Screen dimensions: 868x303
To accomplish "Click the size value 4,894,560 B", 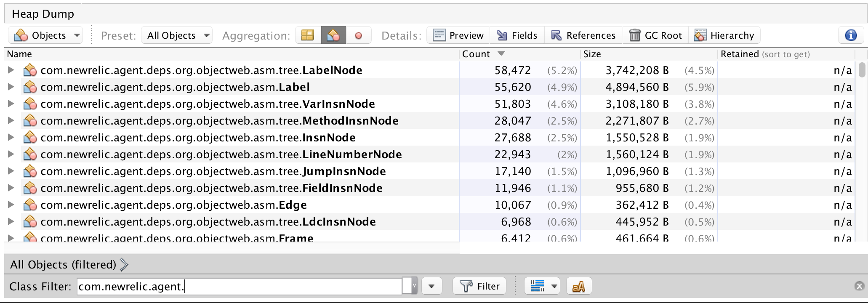I will pos(637,87).
